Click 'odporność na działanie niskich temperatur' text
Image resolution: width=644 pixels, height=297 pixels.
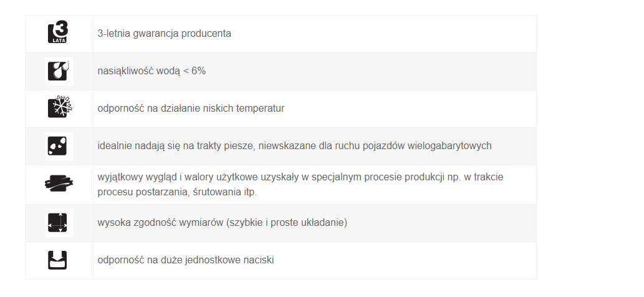191,109
